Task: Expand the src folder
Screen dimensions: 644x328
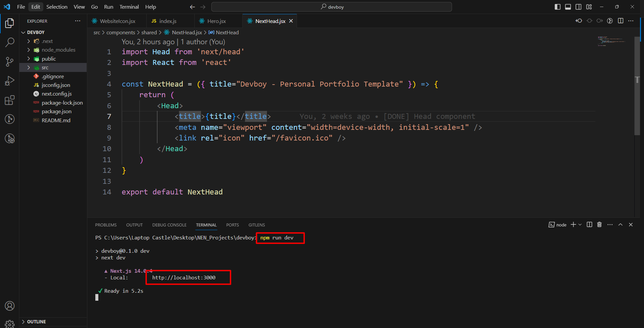Action: (45, 68)
